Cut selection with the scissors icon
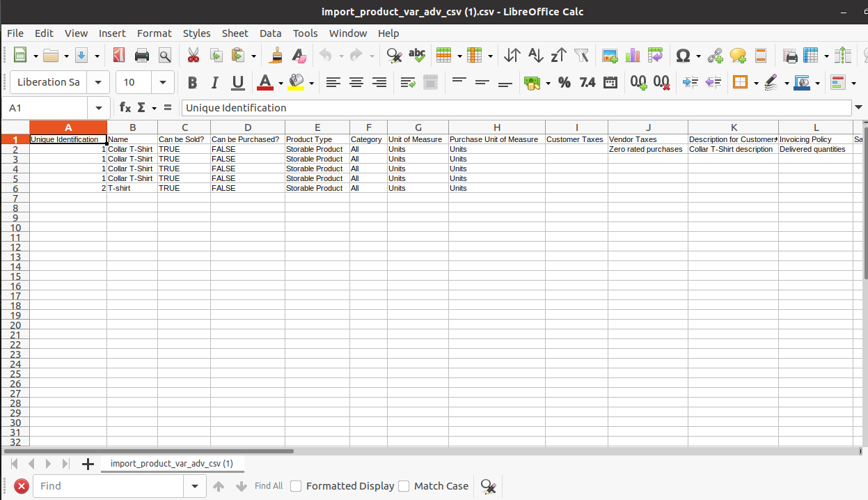868x500 pixels. coord(193,55)
